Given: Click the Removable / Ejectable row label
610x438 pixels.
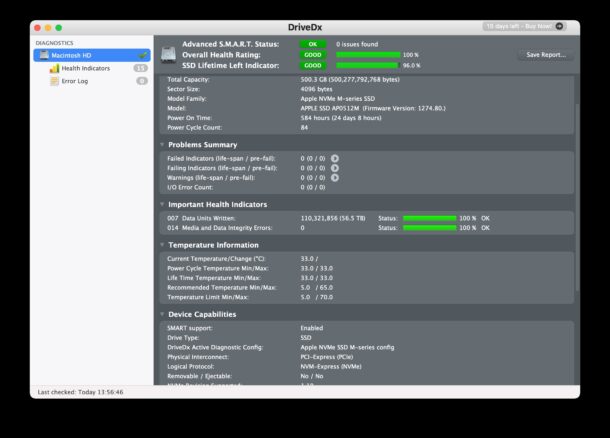Looking at the screenshot, I should tap(199, 376).
